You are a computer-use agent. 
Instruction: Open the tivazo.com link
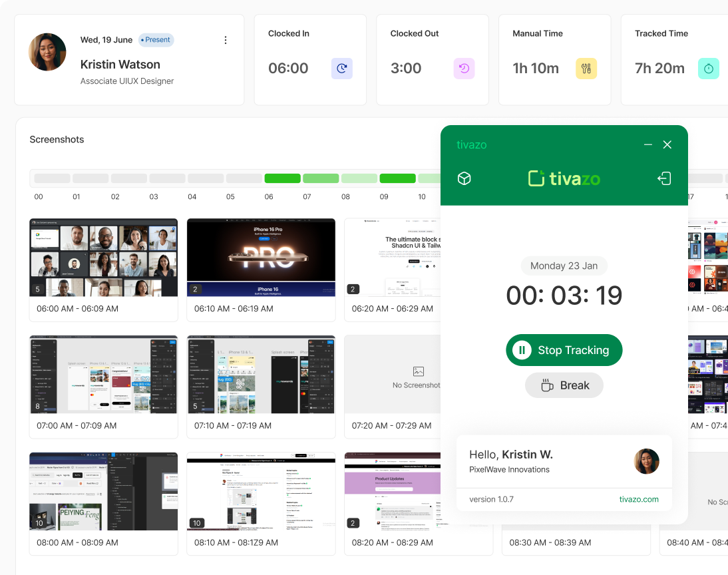point(638,499)
